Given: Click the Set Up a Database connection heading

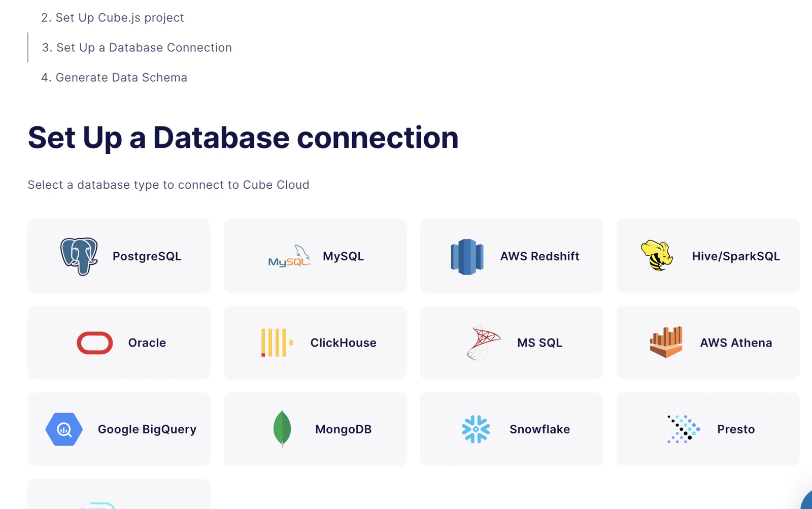Looking at the screenshot, I should point(243,138).
